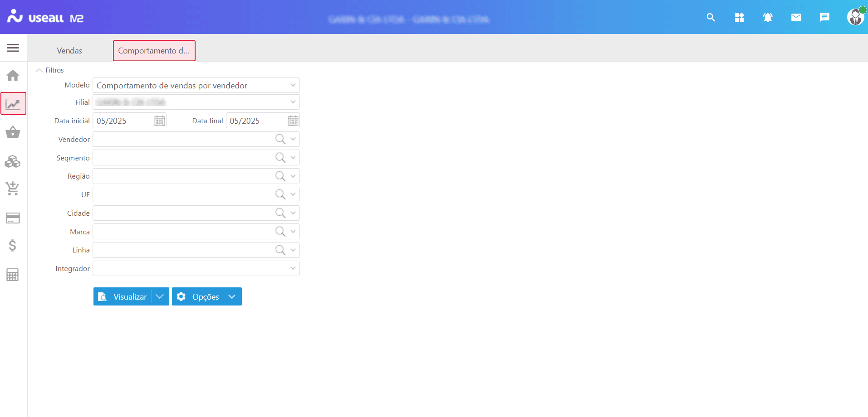This screenshot has width=868, height=417.
Task: Expand the Modelo dropdown
Action: (293, 85)
